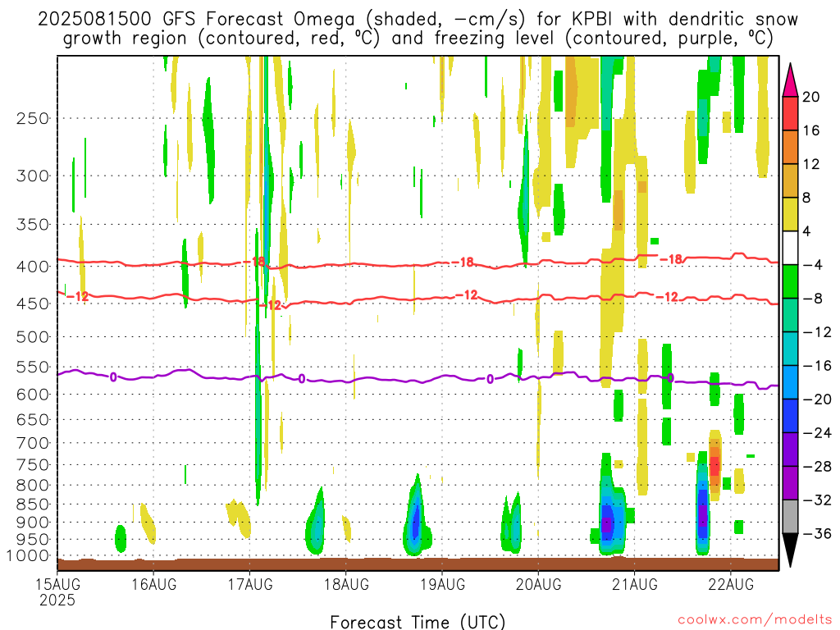
Task: Click the title line about freezing level
Action: point(418,39)
